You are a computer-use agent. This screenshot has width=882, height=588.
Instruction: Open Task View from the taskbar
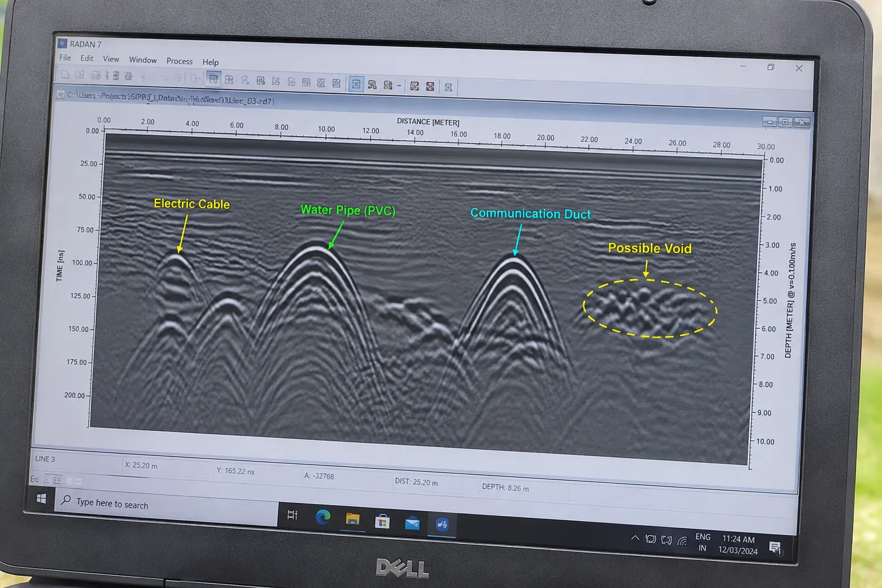(x=292, y=514)
